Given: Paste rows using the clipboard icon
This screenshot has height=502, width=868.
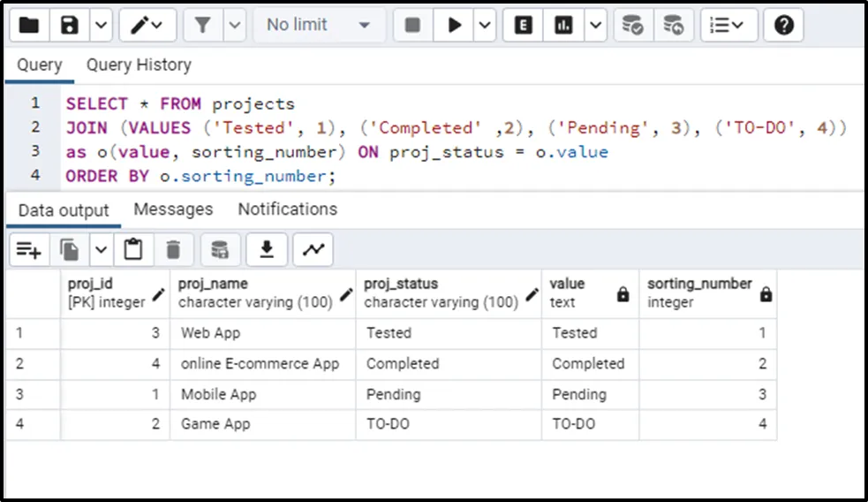Looking at the screenshot, I should (x=132, y=251).
